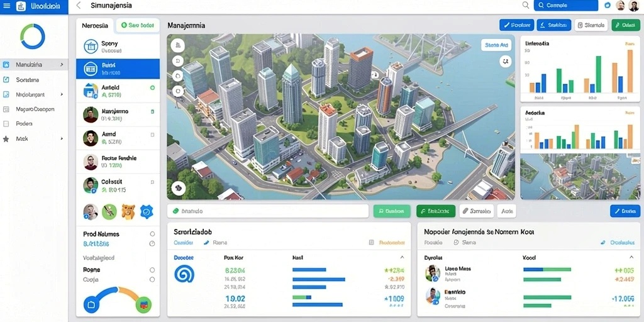The height and width of the screenshot is (322, 644).
Task: Switch to the Nerosiia tab
Action: 95,25
